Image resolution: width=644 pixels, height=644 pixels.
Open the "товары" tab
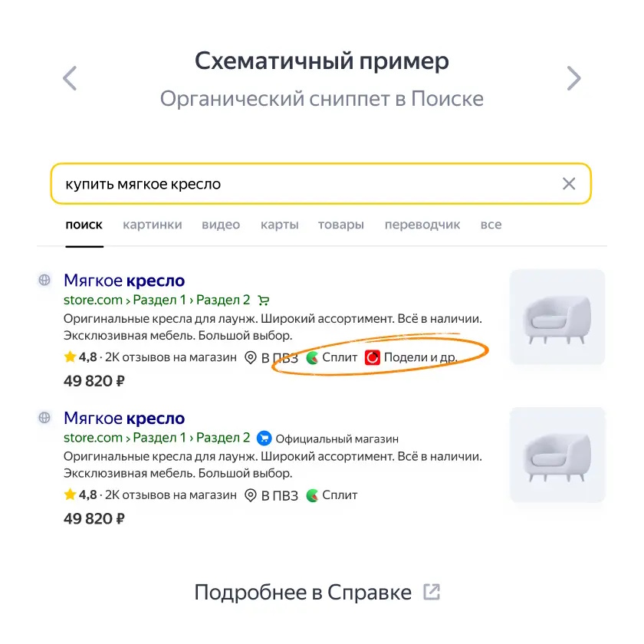pyautogui.click(x=341, y=225)
